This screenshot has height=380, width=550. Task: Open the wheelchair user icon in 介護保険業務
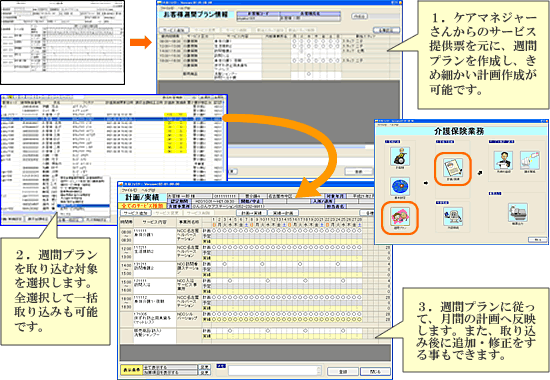point(400,156)
